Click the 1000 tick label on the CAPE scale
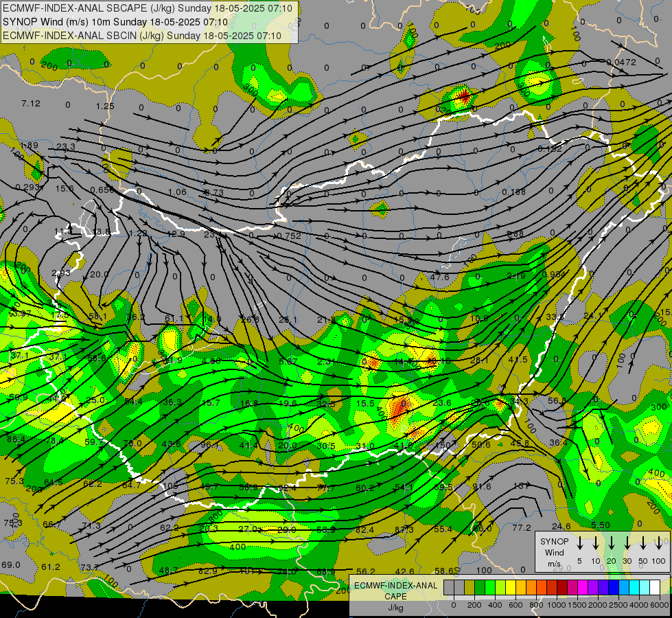Viewport: 672px width, 618px height. click(x=557, y=605)
